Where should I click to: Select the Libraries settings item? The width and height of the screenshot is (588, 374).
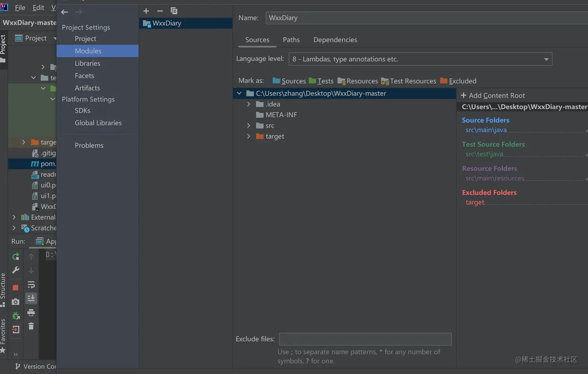pos(87,63)
